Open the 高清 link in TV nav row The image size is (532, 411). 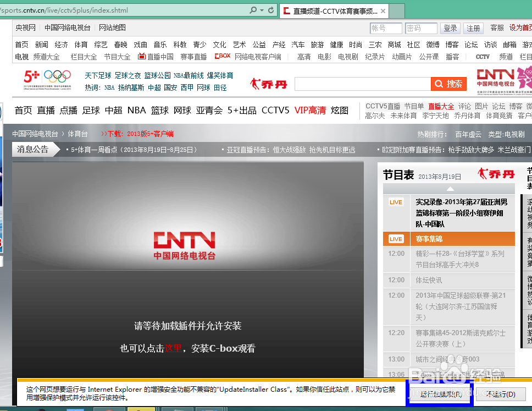[x=304, y=57]
